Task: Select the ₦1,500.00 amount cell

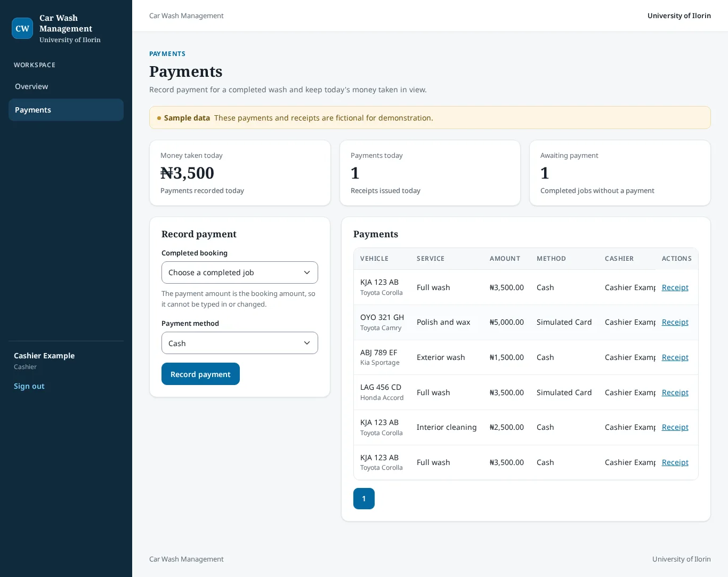Action: tap(507, 357)
